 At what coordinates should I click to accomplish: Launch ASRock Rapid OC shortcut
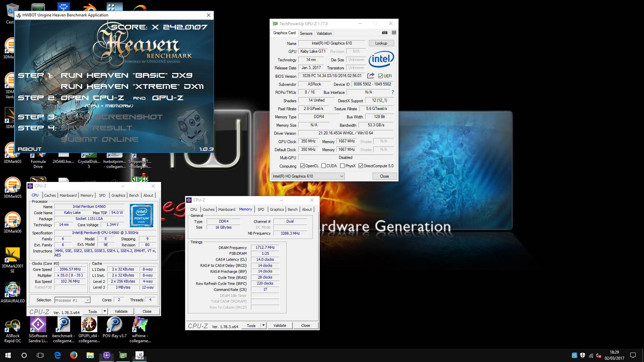(x=12, y=331)
